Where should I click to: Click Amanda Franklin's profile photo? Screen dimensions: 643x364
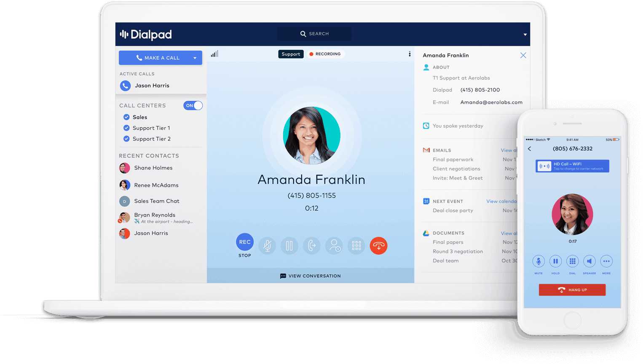[312, 135]
